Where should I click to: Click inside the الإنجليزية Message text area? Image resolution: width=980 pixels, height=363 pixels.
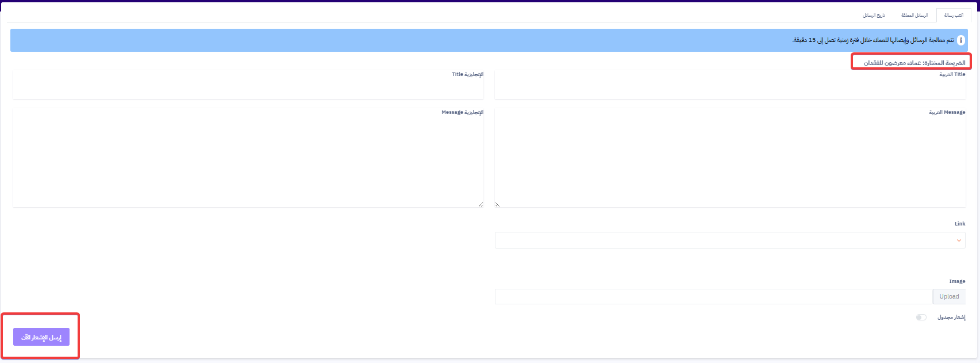point(248,158)
